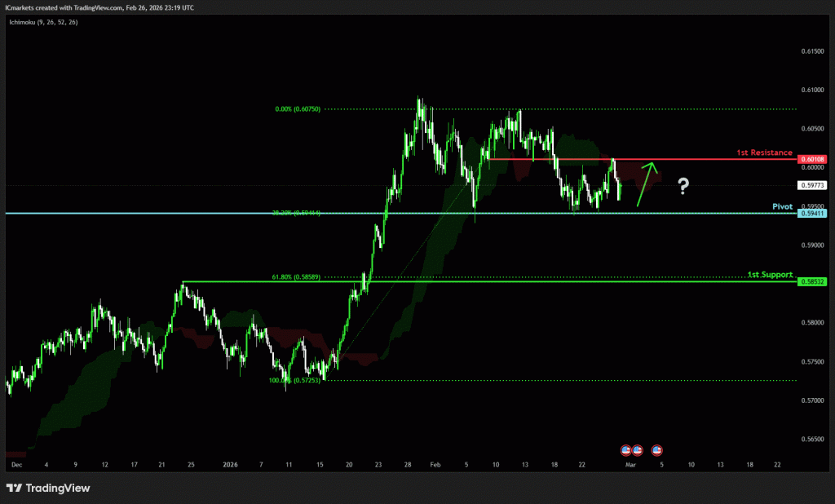Click the leftmost US flag event icon
This screenshot has width=835, height=504.
[626, 449]
